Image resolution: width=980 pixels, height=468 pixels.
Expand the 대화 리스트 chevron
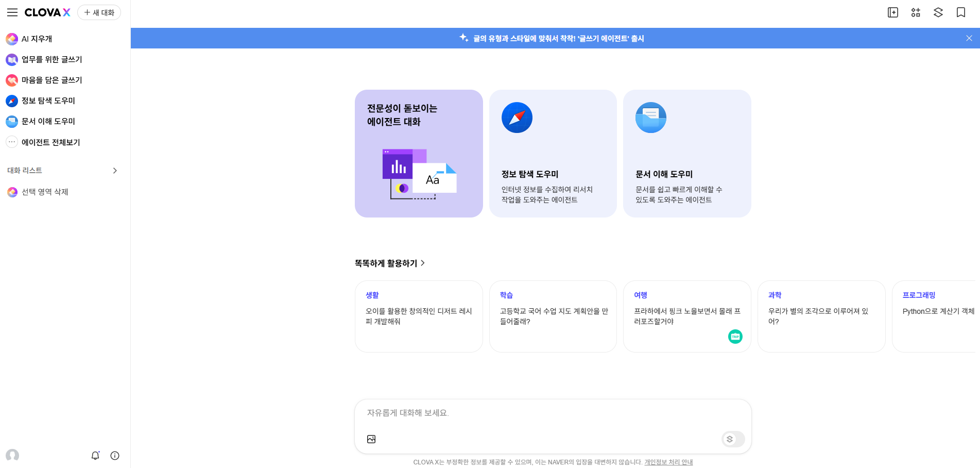tap(115, 171)
